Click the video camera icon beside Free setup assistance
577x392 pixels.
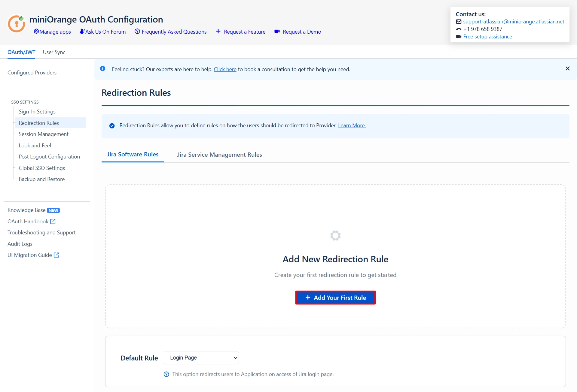459,37
